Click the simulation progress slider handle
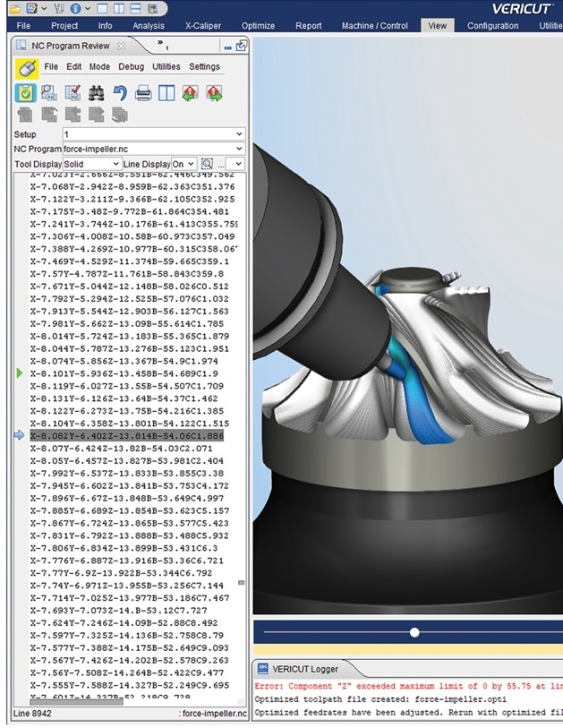Screen dimensions: 563x728 414,632
